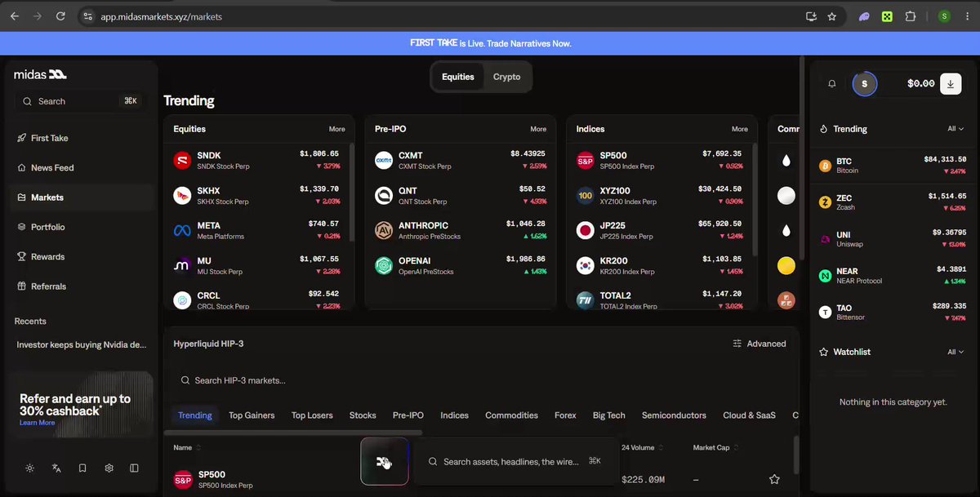Click the SNDK stock logo
The image size is (980, 497).
(182, 160)
